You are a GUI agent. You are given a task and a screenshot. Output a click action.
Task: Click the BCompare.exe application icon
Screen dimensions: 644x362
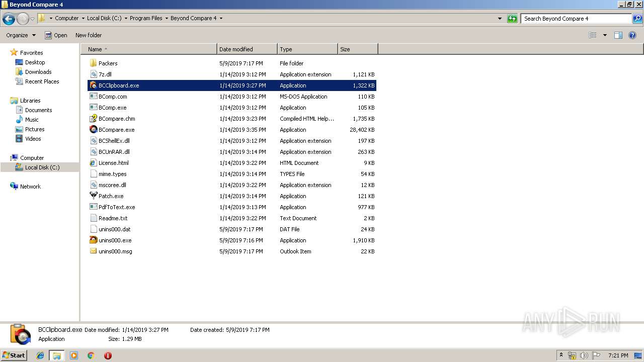click(93, 129)
